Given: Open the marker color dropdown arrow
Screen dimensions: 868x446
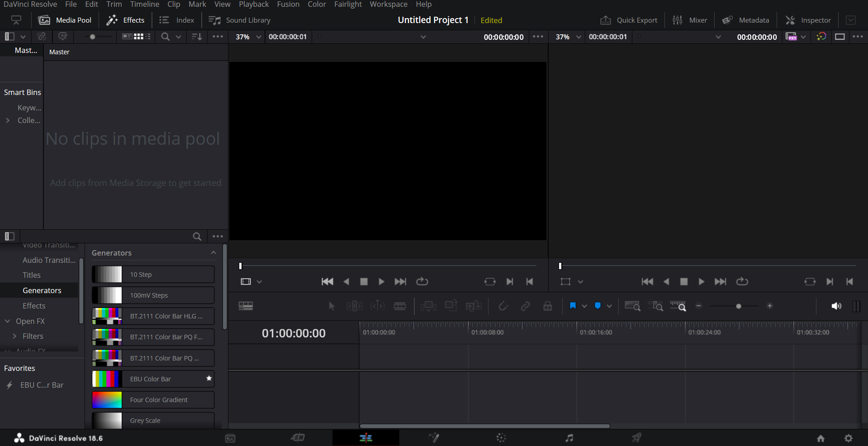Looking at the screenshot, I should coord(609,306).
